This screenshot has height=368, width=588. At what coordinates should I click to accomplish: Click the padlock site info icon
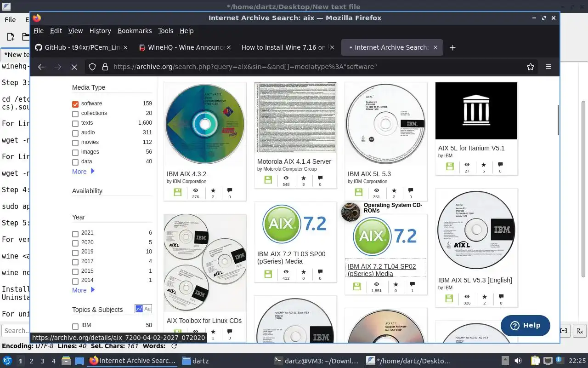click(105, 67)
